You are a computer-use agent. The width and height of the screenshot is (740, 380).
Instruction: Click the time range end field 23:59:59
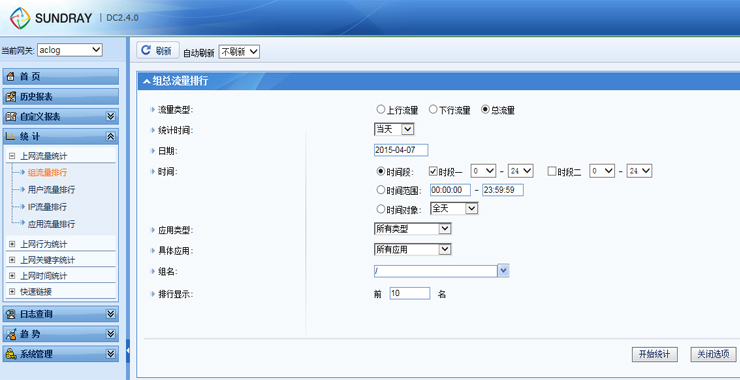pos(503,190)
